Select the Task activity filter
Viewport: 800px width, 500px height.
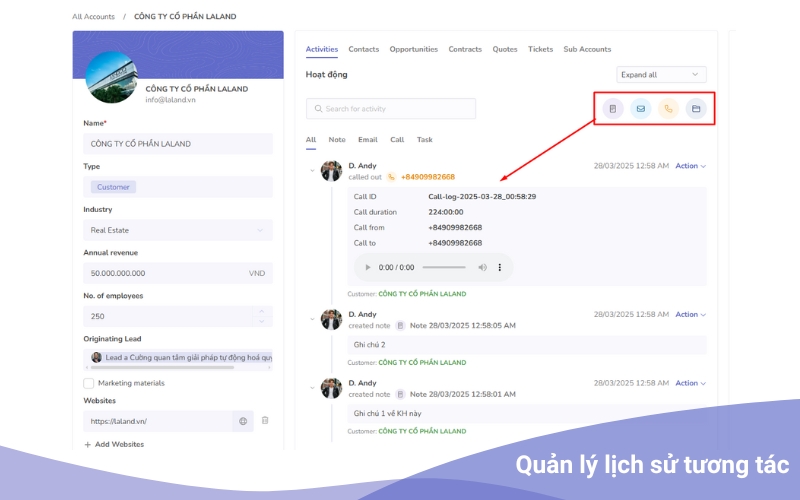(x=424, y=139)
